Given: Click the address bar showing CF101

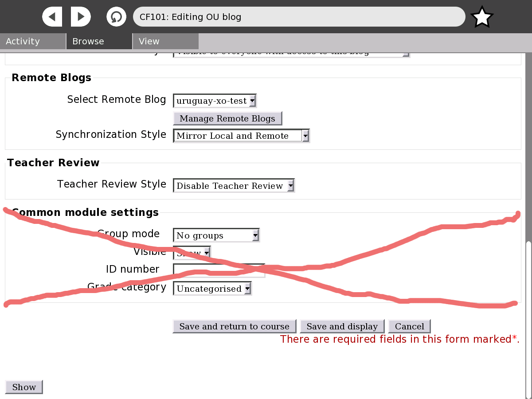Looking at the screenshot, I should [x=299, y=17].
